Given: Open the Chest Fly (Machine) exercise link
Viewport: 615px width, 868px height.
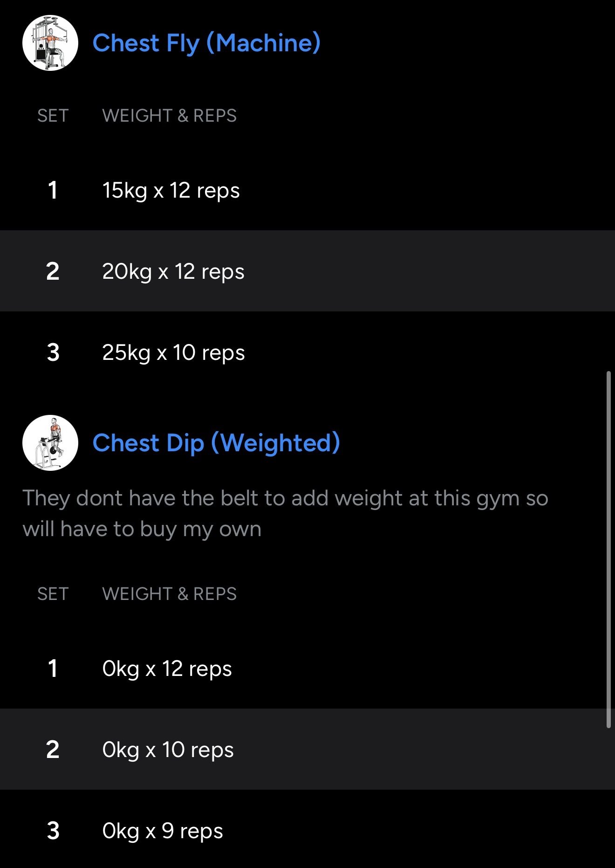Looking at the screenshot, I should click(x=206, y=43).
